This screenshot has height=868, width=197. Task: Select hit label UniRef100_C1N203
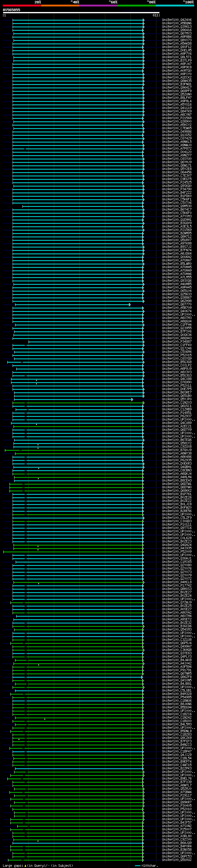(177, 403)
